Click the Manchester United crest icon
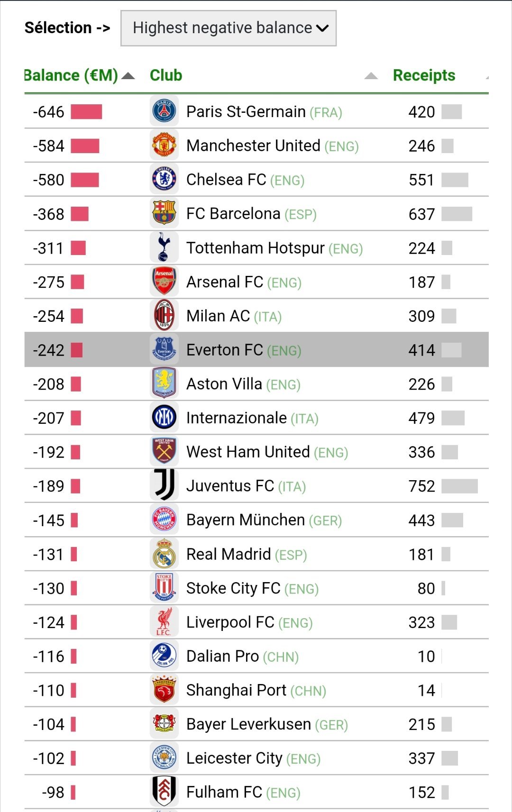The height and width of the screenshot is (812, 512). (x=164, y=145)
